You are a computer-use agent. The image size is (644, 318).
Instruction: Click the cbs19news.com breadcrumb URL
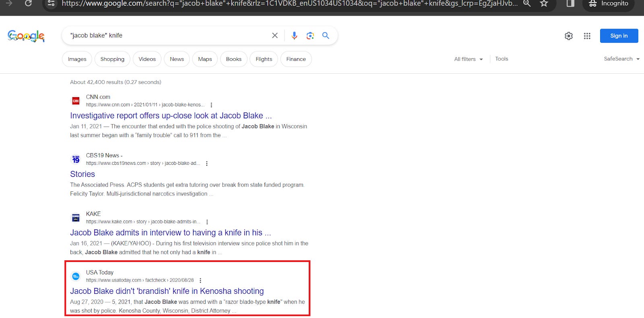coord(143,163)
